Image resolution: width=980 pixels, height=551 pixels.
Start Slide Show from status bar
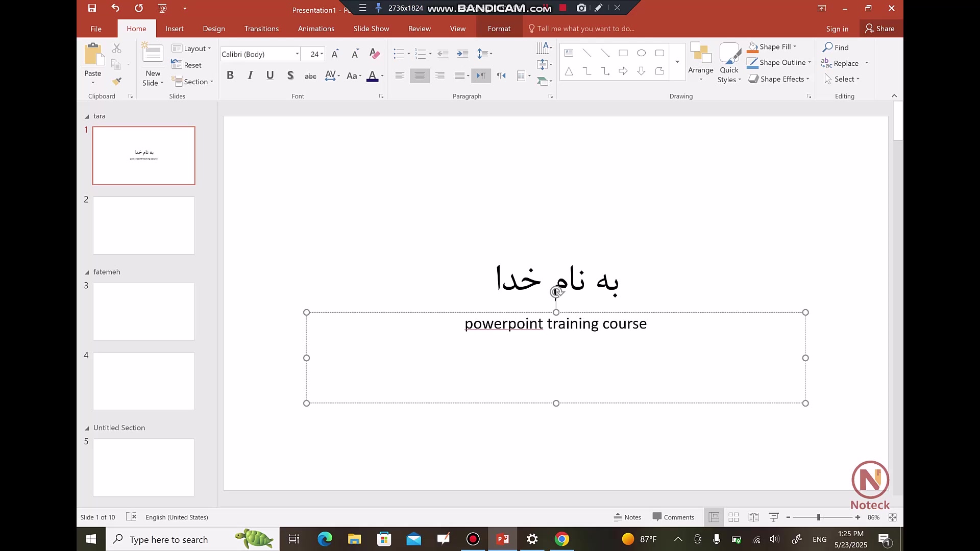774,517
